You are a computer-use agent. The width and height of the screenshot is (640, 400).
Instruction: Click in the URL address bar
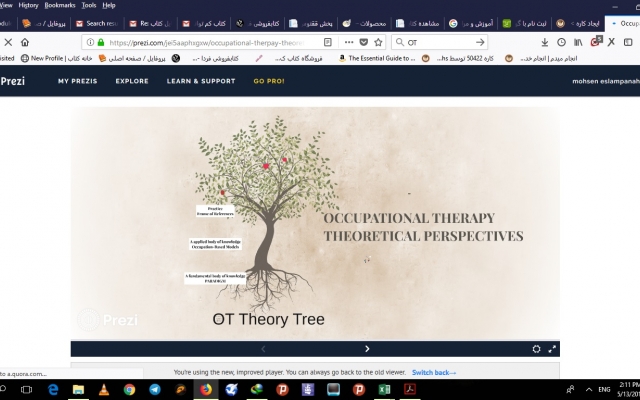coord(206,42)
